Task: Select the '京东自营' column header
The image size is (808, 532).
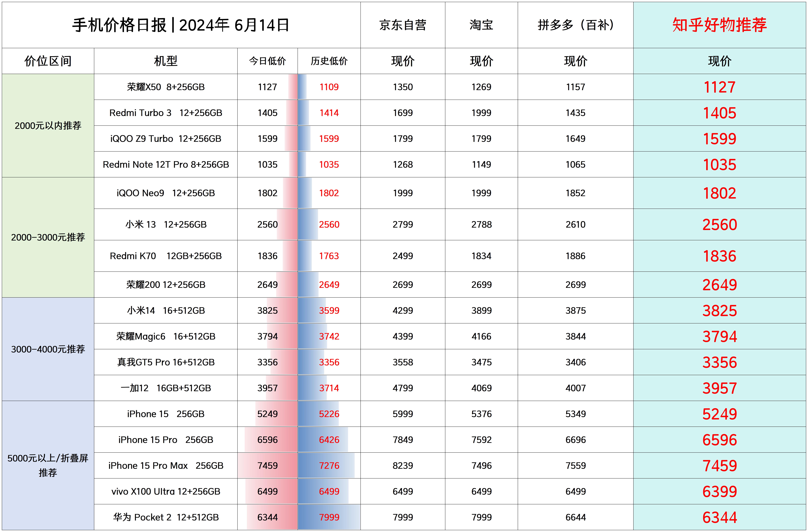Action: click(x=403, y=25)
